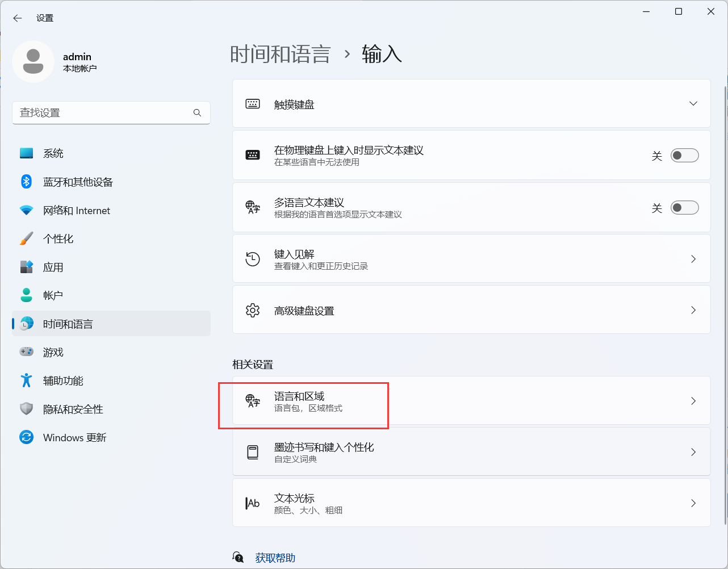Select 蓝牙和其他设备 in the sidebar

[111, 182]
